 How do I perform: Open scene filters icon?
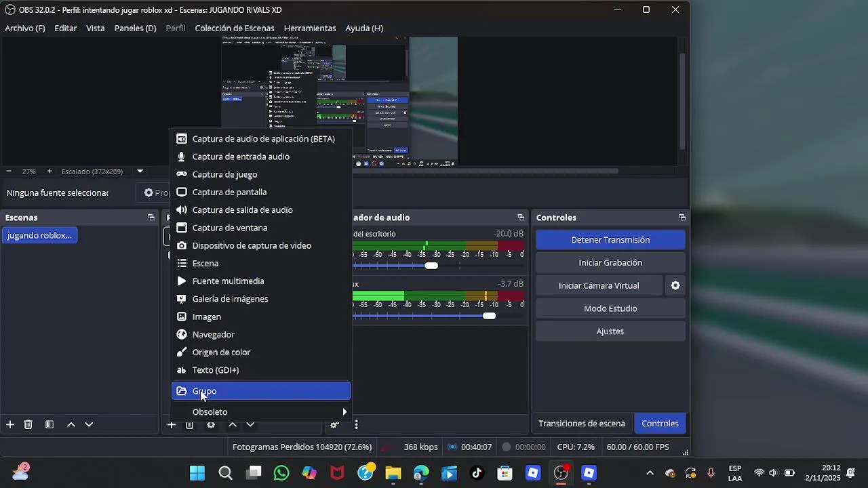tap(50, 425)
